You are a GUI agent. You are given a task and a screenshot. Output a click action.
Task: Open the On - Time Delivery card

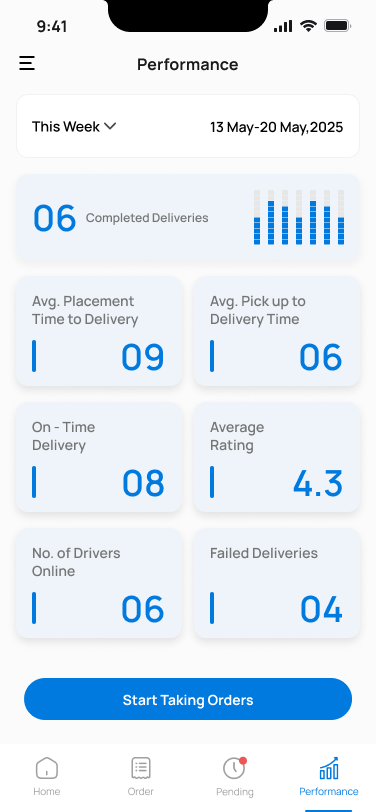click(99, 457)
